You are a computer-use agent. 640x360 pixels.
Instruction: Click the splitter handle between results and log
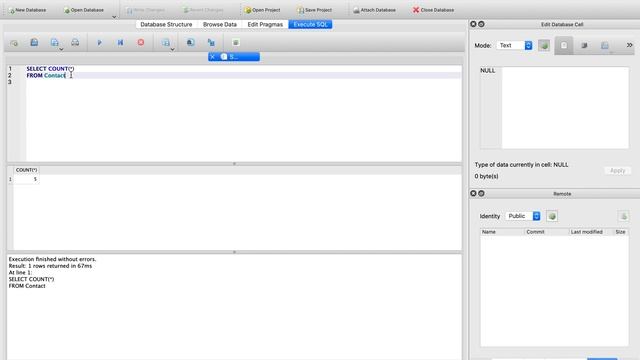(234, 252)
